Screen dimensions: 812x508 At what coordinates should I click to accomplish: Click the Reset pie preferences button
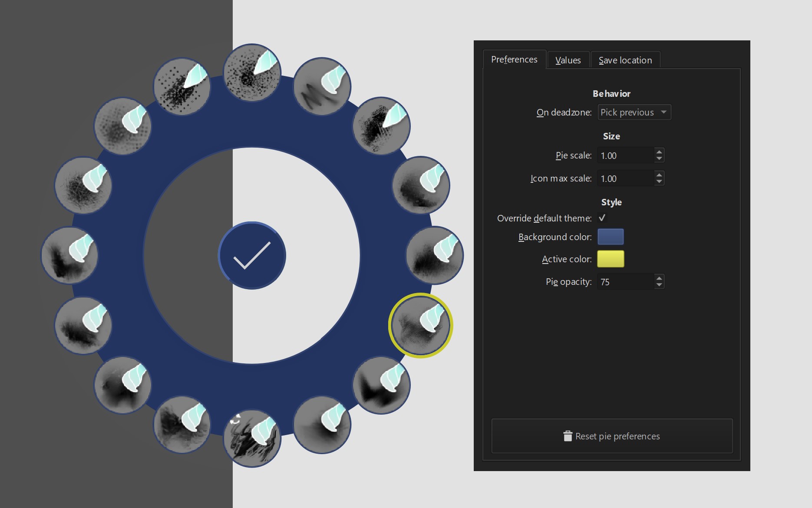[x=612, y=436]
